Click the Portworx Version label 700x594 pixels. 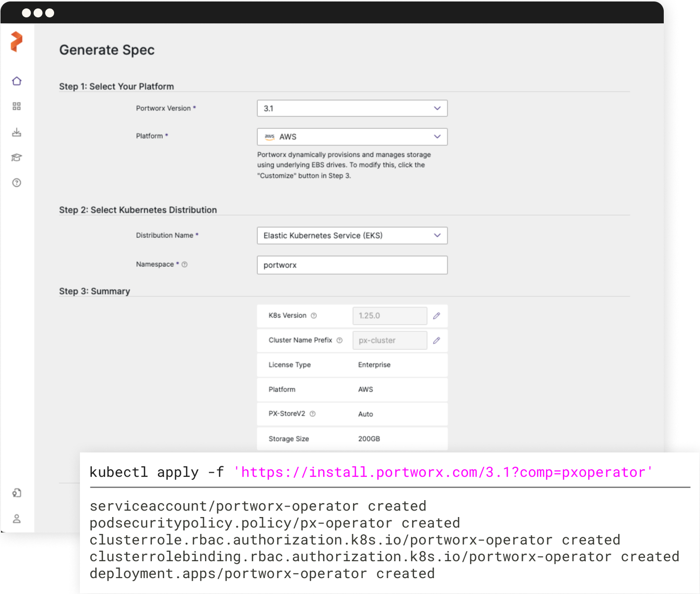coord(163,108)
